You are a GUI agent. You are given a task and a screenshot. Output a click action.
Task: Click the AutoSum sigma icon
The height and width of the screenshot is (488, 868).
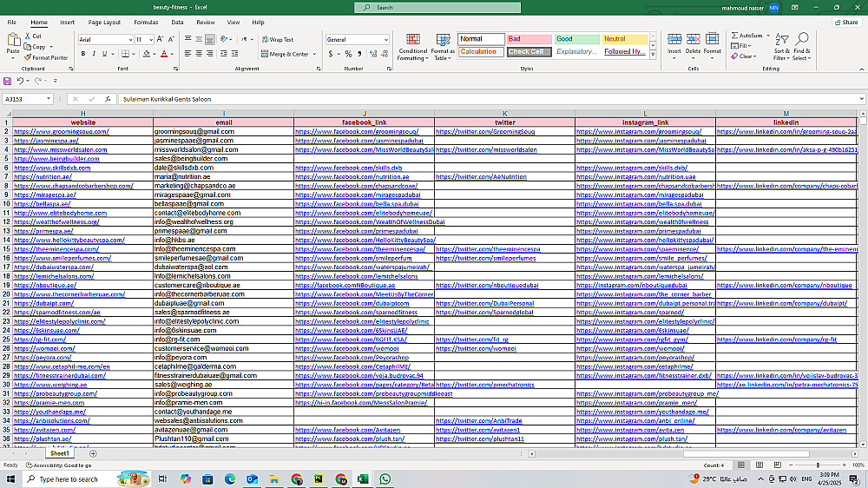[x=734, y=36]
